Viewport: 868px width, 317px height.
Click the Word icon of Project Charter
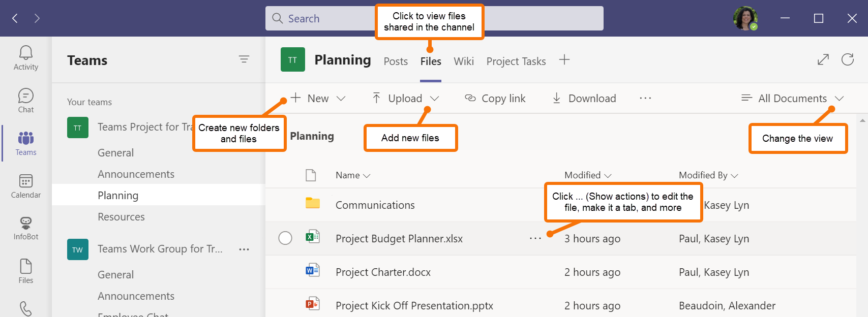pyautogui.click(x=312, y=270)
